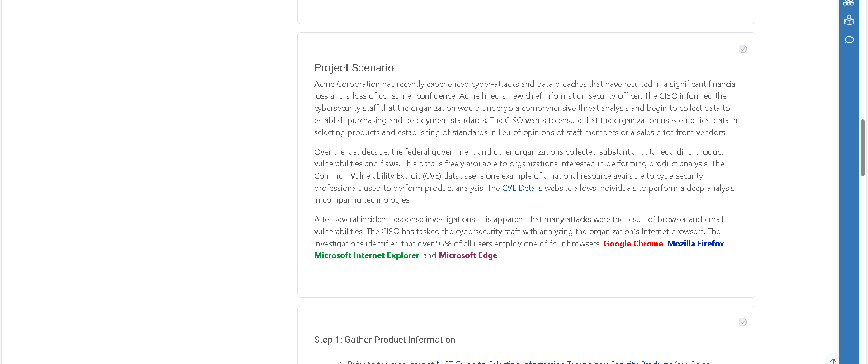This screenshot has width=868, height=364.
Task: Click the green Microsoft Internet Explorer text
Action: [367, 255]
